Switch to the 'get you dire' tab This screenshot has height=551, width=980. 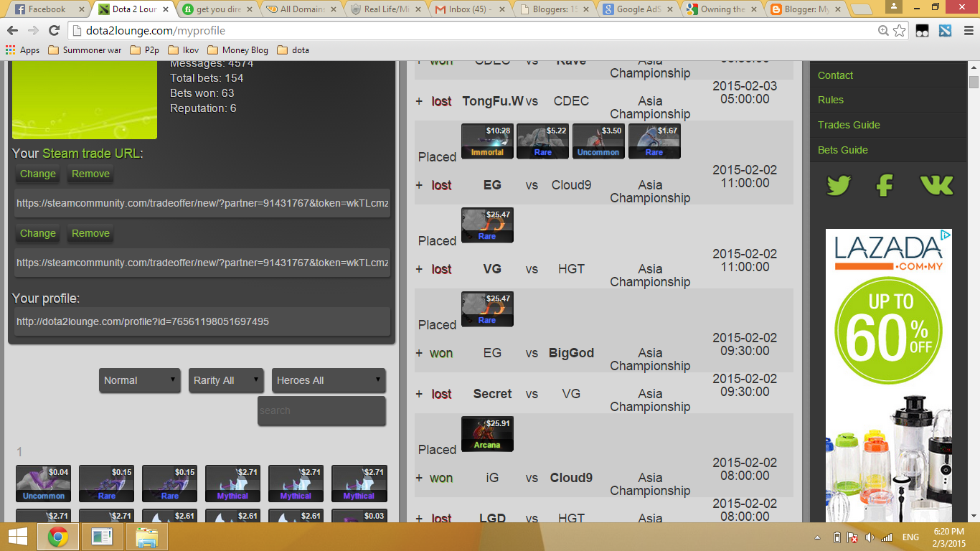215,9
